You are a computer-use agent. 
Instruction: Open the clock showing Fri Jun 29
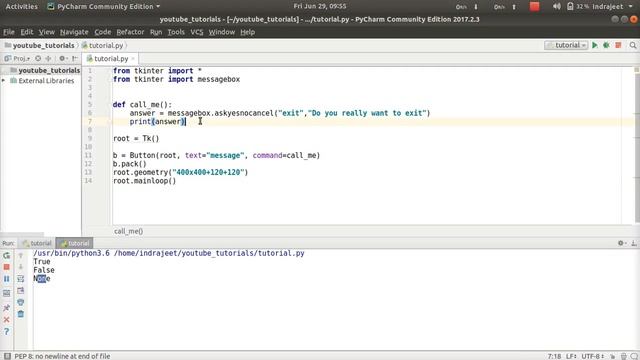tap(320, 6)
